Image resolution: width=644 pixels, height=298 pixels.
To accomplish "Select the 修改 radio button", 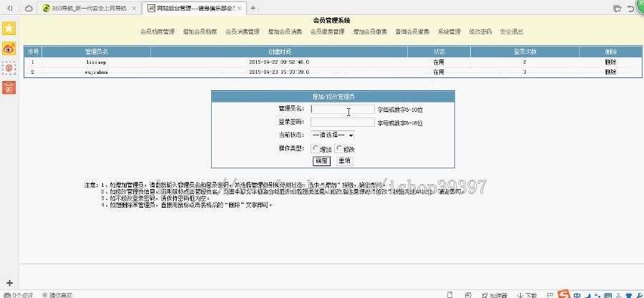I will (x=339, y=148).
